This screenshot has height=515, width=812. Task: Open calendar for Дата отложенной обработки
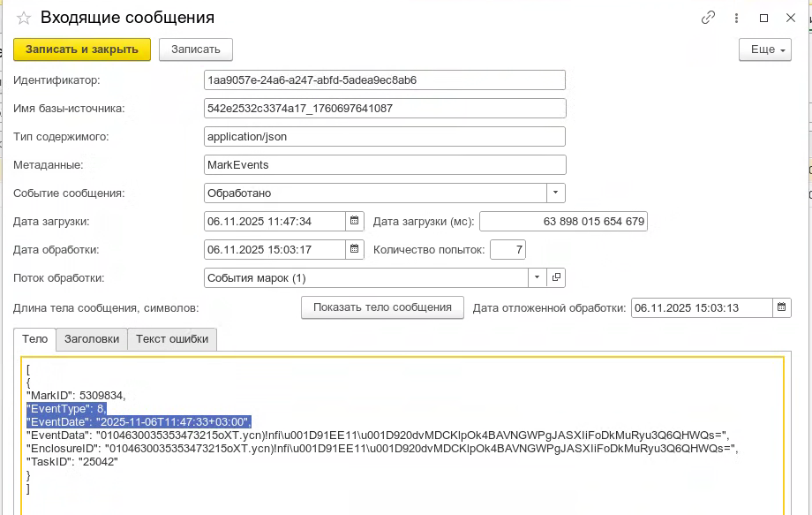pyautogui.click(x=781, y=307)
